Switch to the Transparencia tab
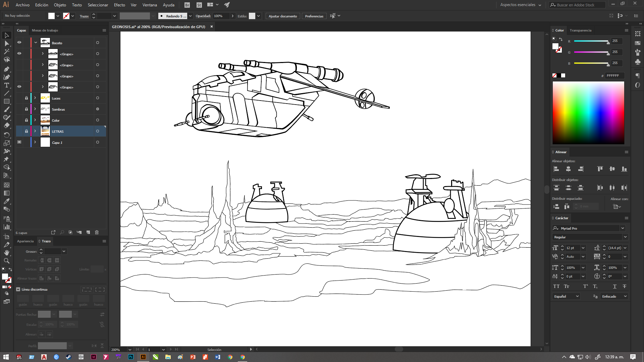 click(581, 31)
